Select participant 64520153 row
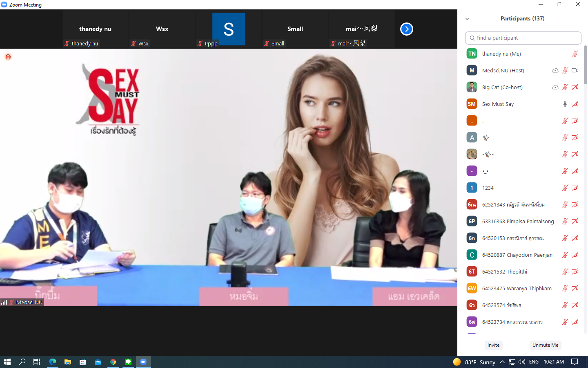Image resolution: width=588 pixels, height=368 pixels. (x=523, y=238)
